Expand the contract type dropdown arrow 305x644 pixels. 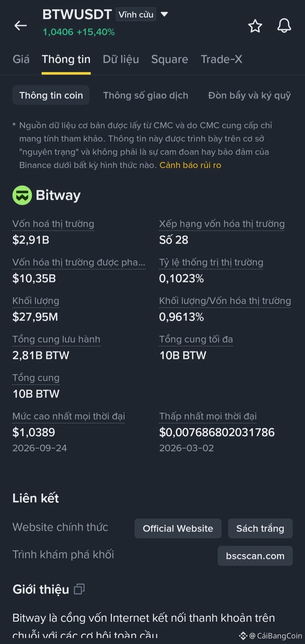click(x=164, y=14)
